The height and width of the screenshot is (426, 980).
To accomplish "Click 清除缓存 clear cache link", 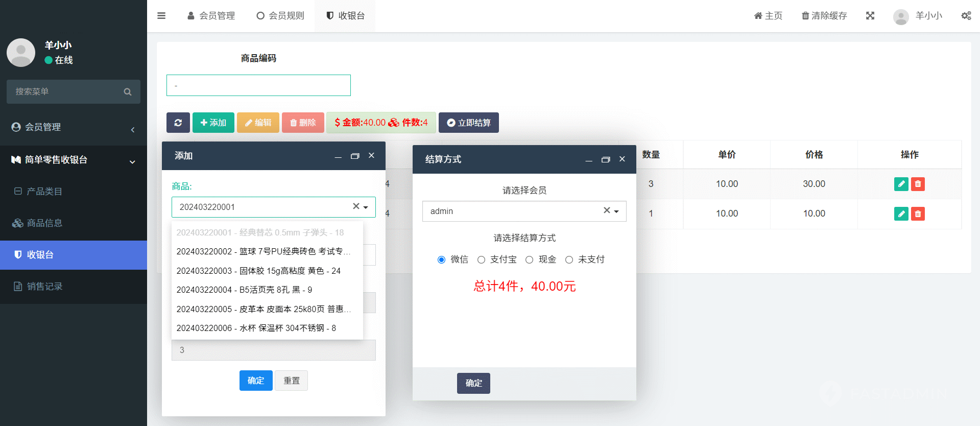I will 824,16.
